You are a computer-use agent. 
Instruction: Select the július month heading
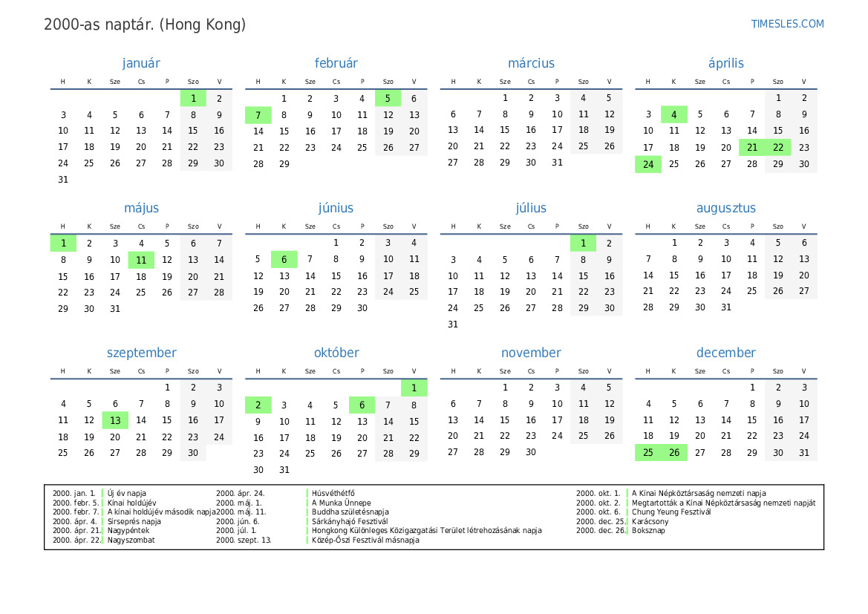531,208
